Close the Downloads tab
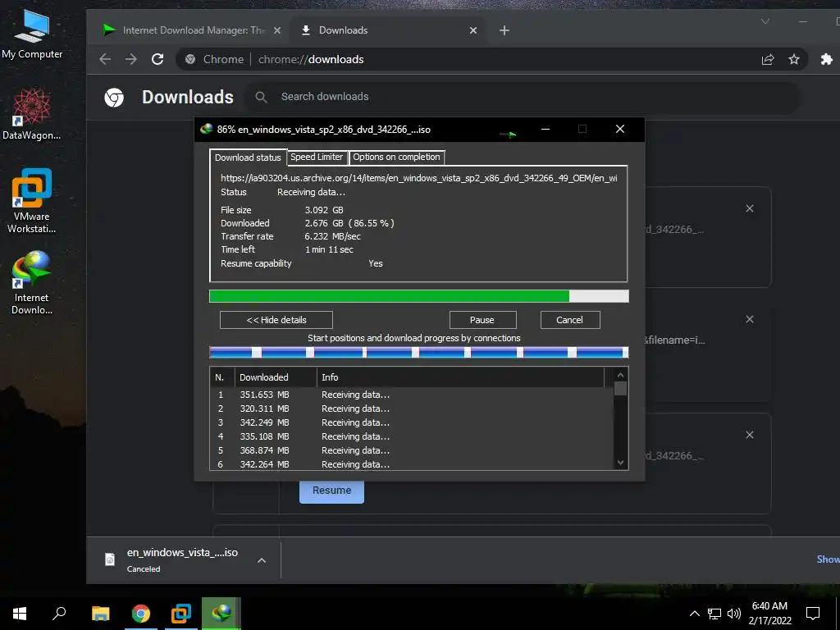 click(x=473, y=30)
